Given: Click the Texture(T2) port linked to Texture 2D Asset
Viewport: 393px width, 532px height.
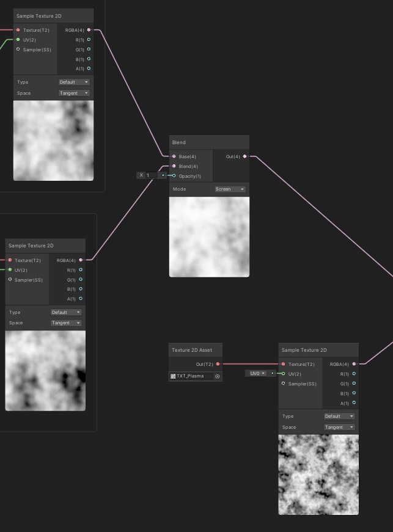Looking at the screenshot, I should coord(283,364).
